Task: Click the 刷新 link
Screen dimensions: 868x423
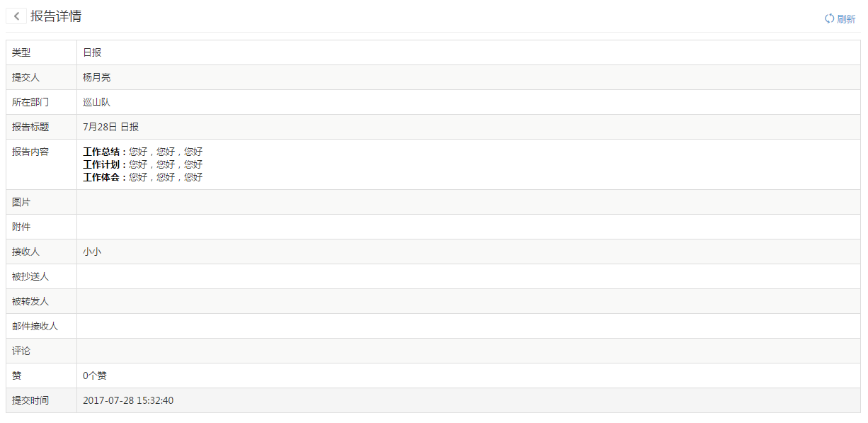Action: [846, 19]
